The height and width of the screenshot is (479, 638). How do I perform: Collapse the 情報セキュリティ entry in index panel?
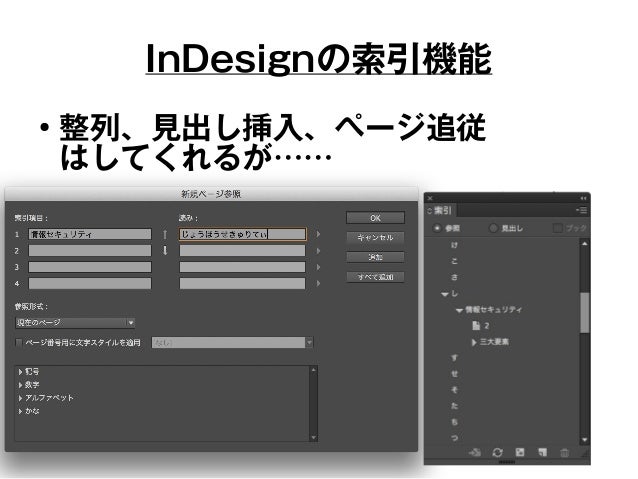point(459,310)
